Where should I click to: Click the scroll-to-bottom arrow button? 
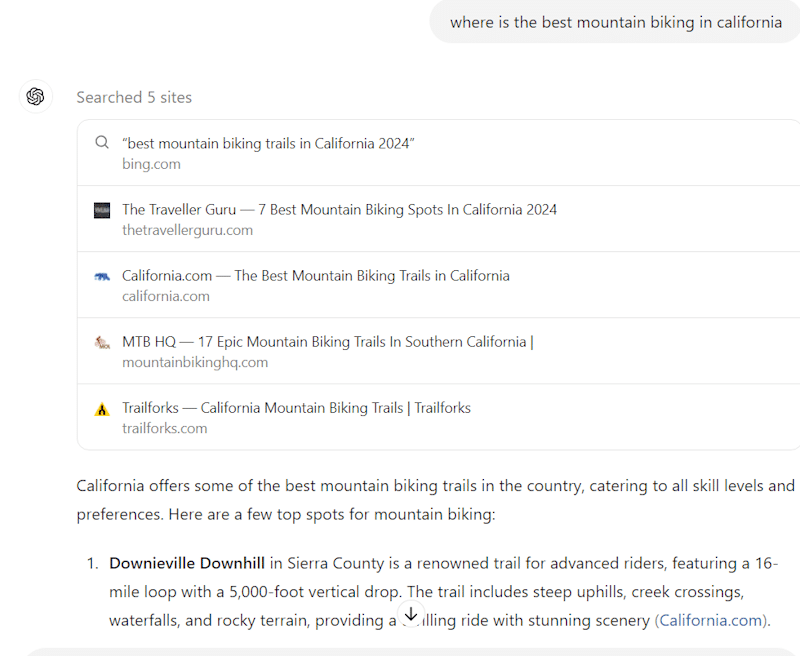(x=411, y=614)
